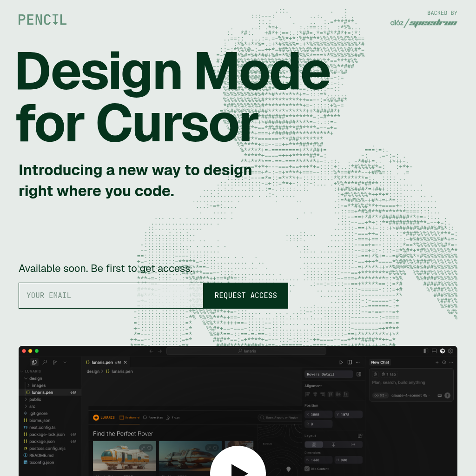This screenshot has width=476, height=476.
Task: Click the at-mention context icon in chat
Action: [375, 374]
